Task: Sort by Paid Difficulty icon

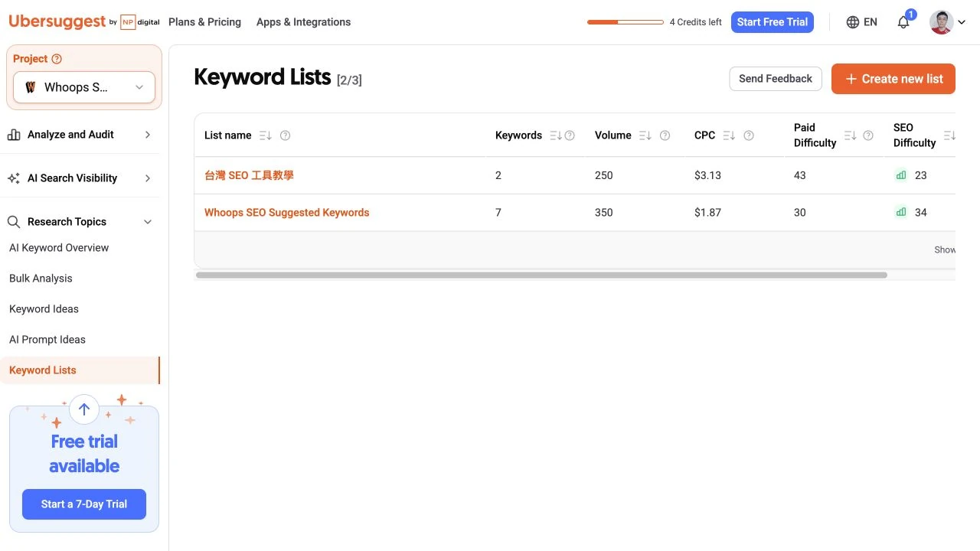Action: click(850, 135)
